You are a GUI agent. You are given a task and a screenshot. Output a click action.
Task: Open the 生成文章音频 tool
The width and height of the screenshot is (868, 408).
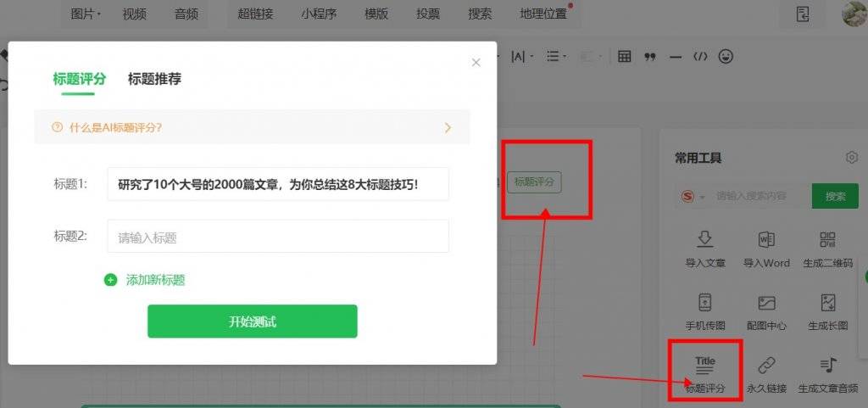[x=827, y=375]
